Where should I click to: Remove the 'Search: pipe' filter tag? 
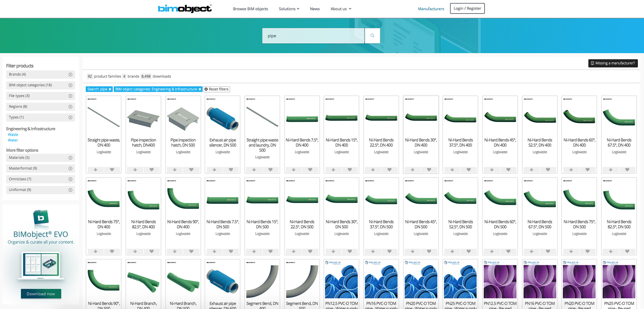point(110,89)
